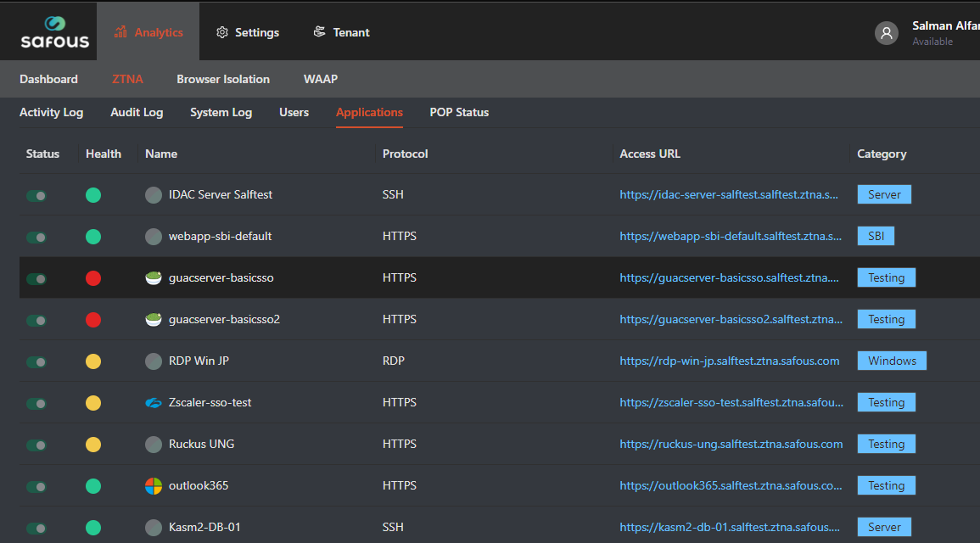Image resolution: width=980 pixels, height=543 pixels.
Task: Click the outlook365 Microsoft icon
Action: 153,486
